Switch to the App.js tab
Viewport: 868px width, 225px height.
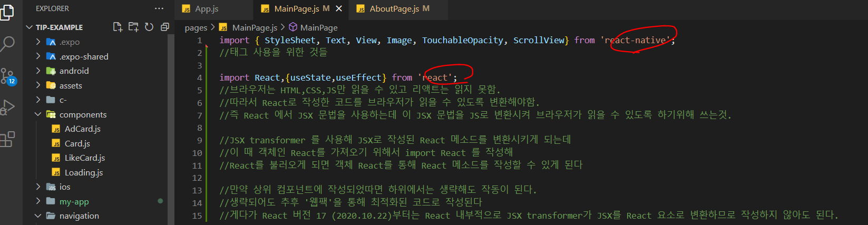[207, 9]
